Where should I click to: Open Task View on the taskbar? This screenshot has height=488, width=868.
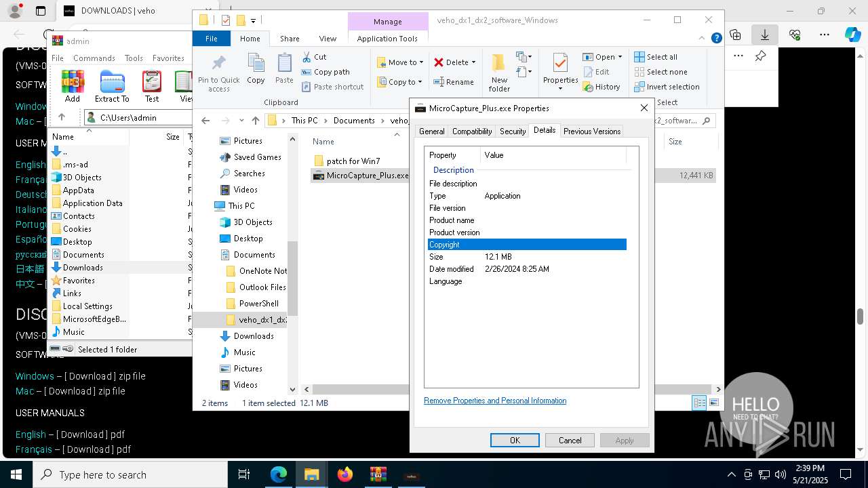244,474
